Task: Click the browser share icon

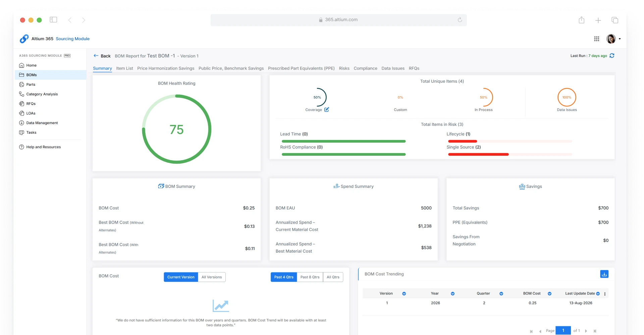Action: point(581,20)
